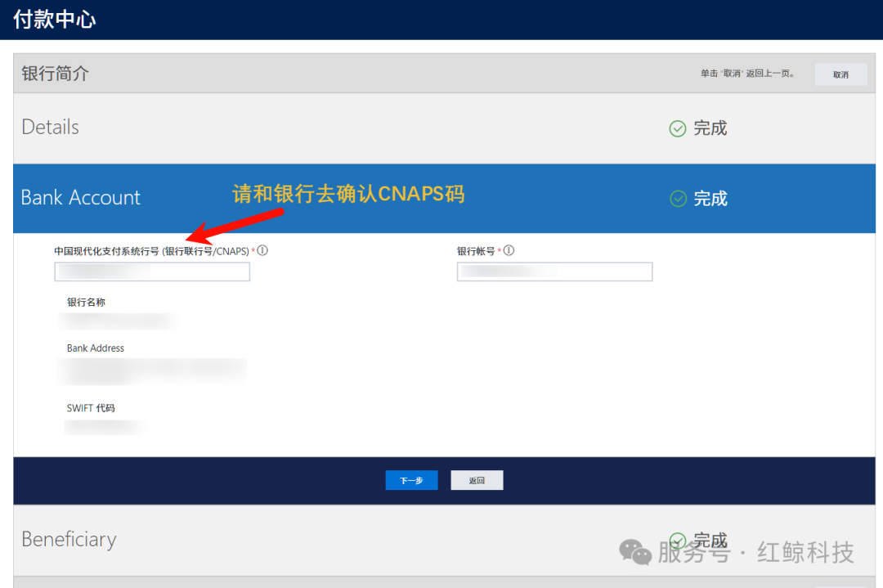The height and width of the screenshot is (588, 883).
Task: Open info icon beside the 银行帐号 label
Action: (509, 250)
